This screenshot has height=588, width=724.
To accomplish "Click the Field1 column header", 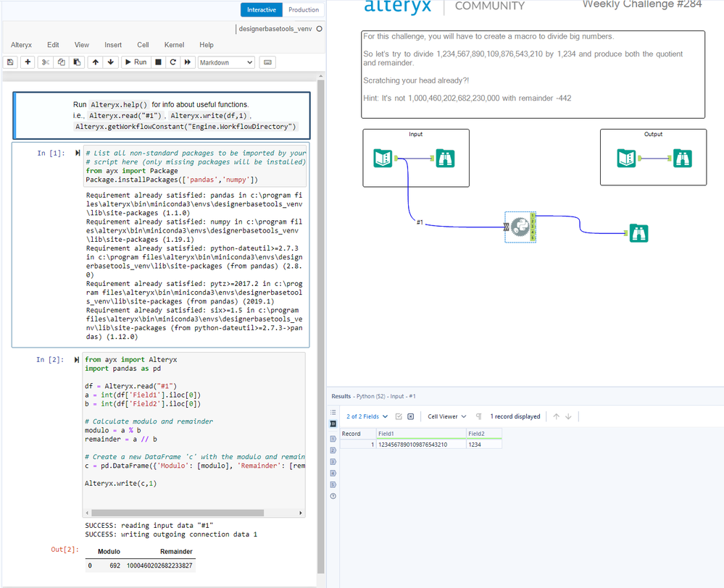I will pyautogui.click(x=421, y=434).
